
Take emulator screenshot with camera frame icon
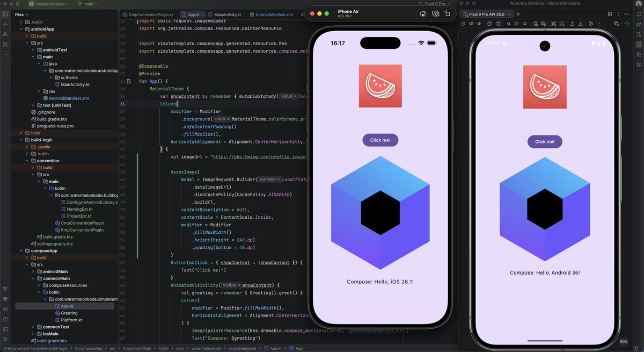coord(553,24)
